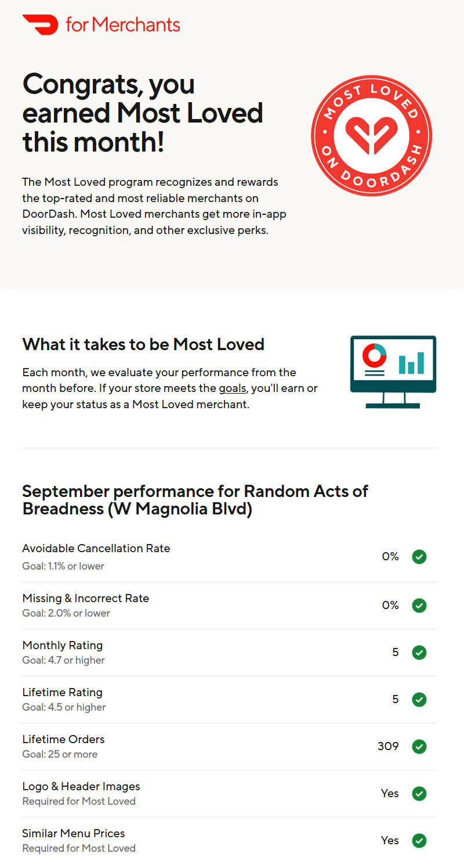Click the Lifetime Rating green check icon

pos(419,700)
